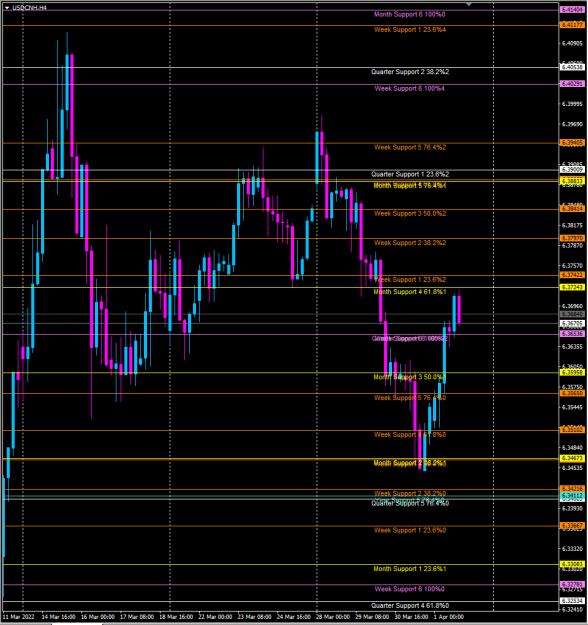This screenshot has height=625, width=588.
Task: Click the white 6.40538 price tag
Action: click(572, 67)
